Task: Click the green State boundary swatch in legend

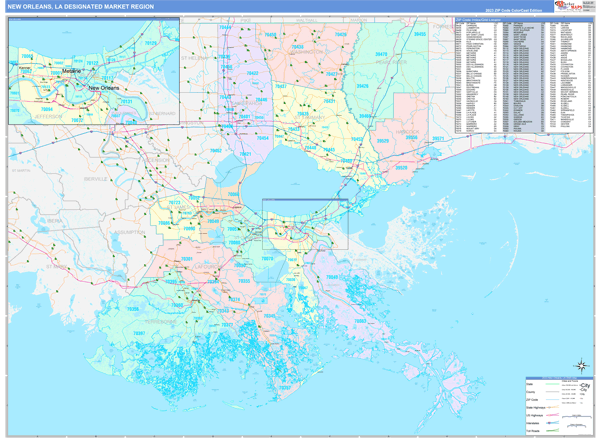Action: pos(553,384)
